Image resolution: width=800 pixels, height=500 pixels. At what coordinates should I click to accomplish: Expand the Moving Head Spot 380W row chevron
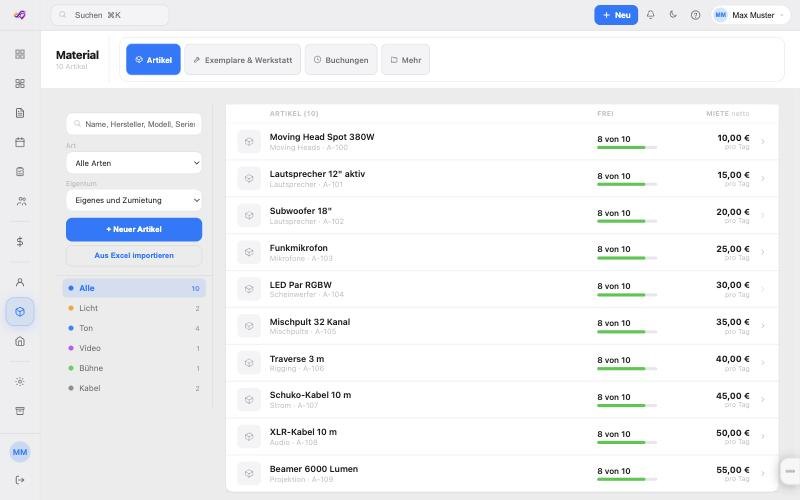point(763,142)
